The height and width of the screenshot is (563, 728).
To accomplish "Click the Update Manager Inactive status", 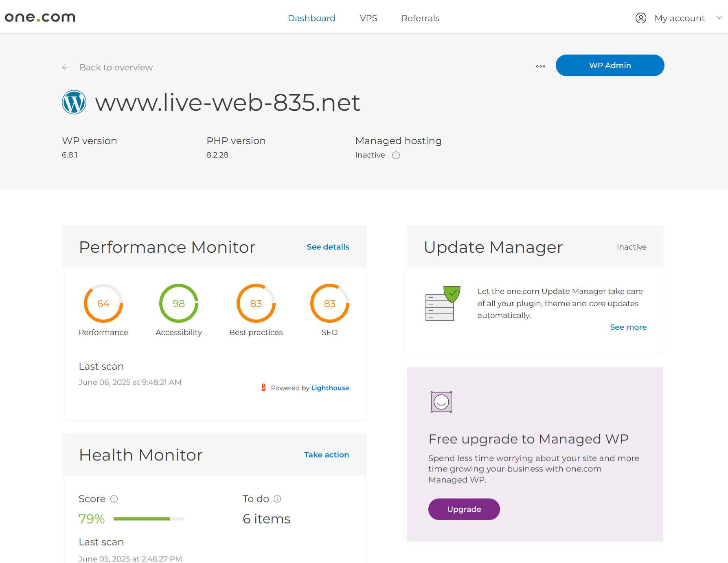I will [x=632, y=247].
